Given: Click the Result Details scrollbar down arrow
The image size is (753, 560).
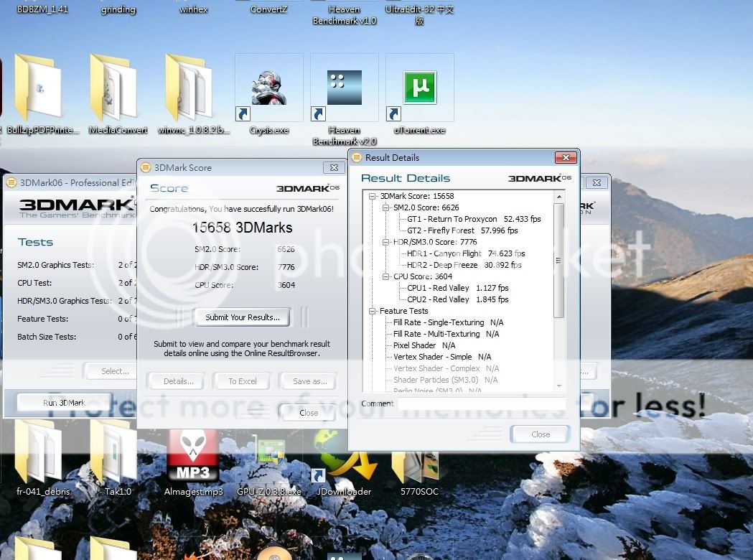Looking at the screenshot, I should 559,386.
